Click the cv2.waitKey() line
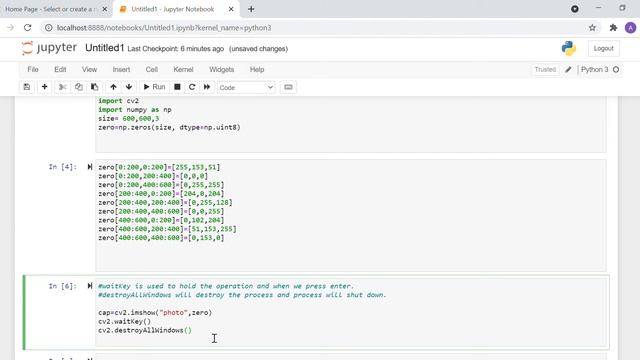The width and height of the screenshot is (640, 360). point(124,321)
